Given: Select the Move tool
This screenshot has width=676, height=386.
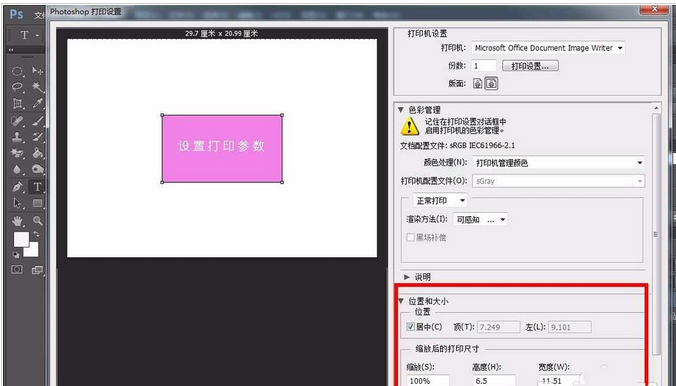Looking at the screenshot, I should pos(38,71).
